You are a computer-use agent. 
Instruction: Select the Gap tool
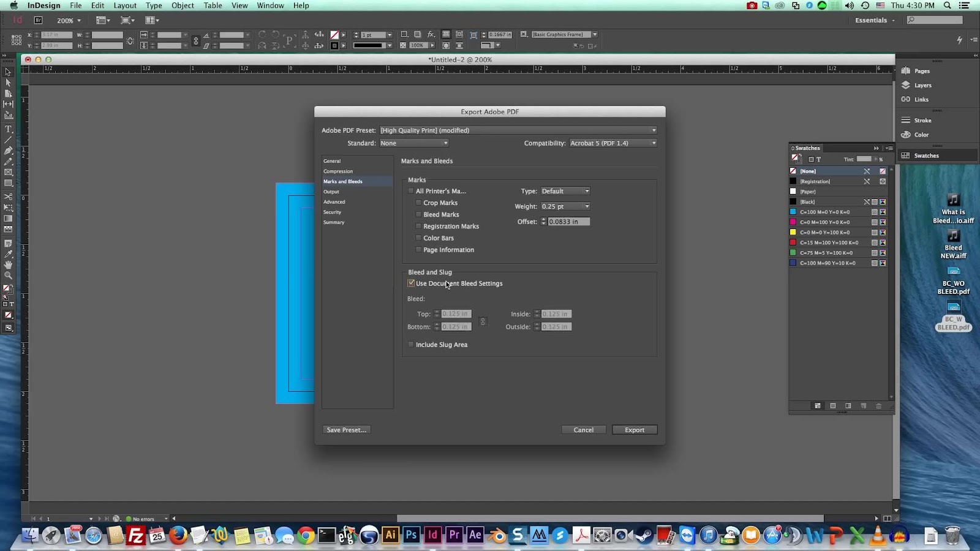click(x=8, y=105)
